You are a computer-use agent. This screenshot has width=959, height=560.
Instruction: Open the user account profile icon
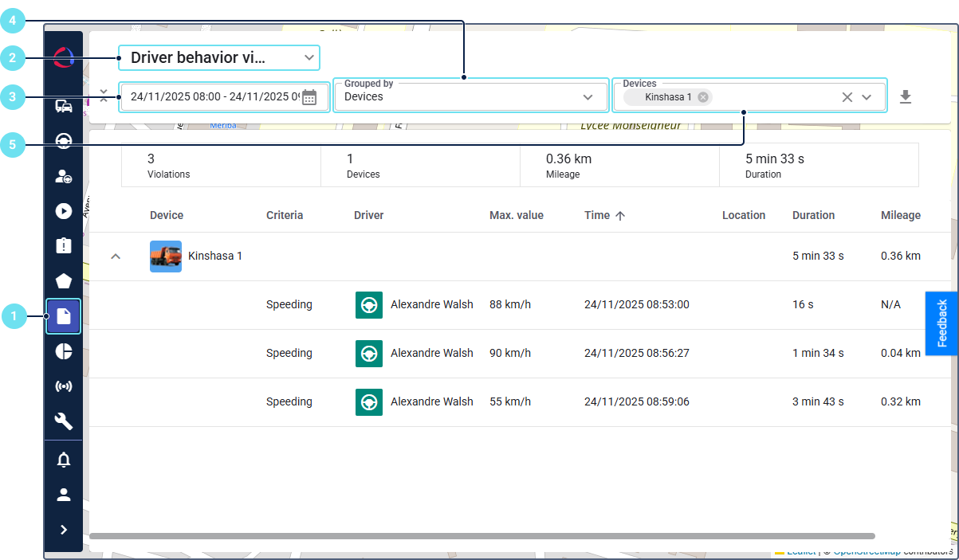64,495
